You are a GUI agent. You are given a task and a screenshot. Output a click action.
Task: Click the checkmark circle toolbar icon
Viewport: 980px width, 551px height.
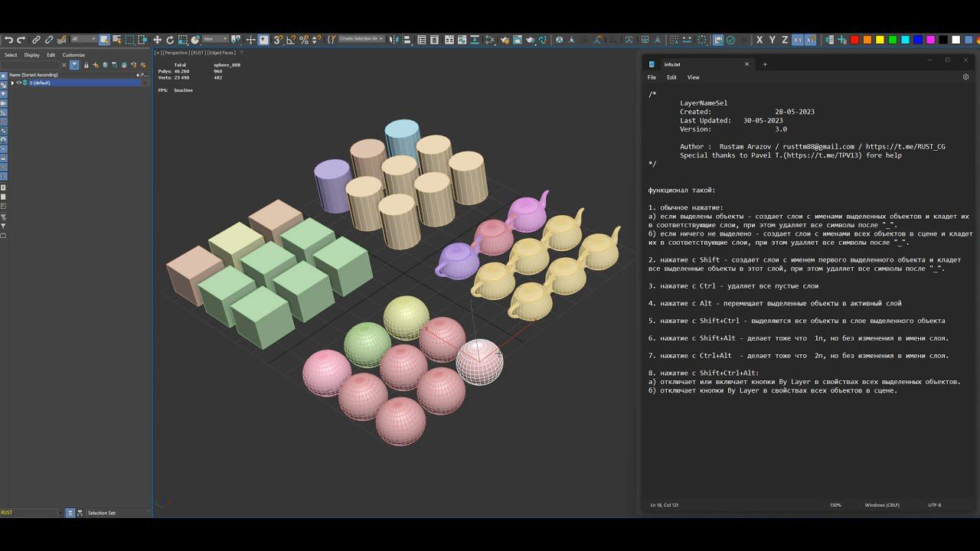click(730, 39)
